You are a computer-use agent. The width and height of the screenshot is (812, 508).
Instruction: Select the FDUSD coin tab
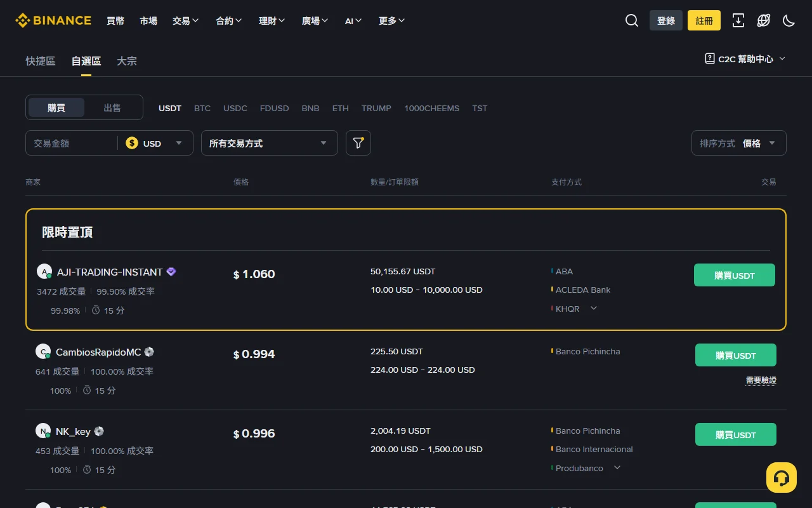[274, 108]
